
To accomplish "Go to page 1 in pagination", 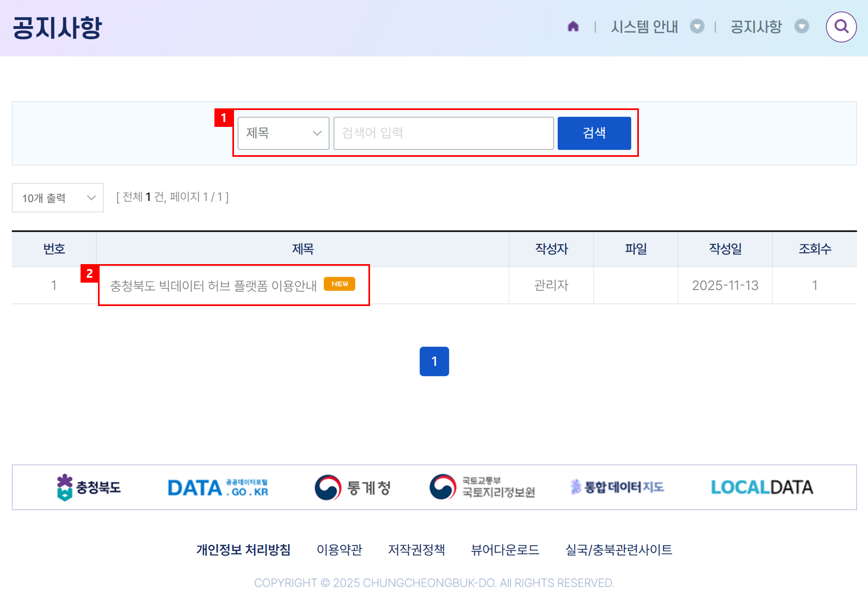I will coord(434,361).
